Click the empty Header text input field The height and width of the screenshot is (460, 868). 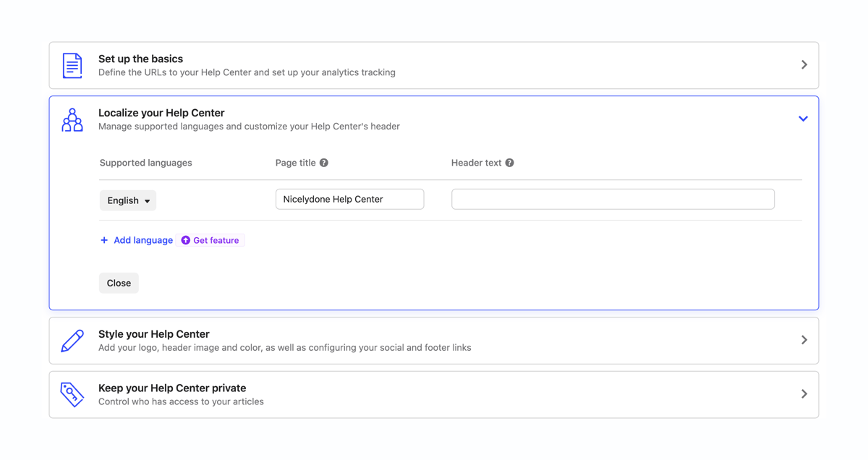(x=612, y=198)
